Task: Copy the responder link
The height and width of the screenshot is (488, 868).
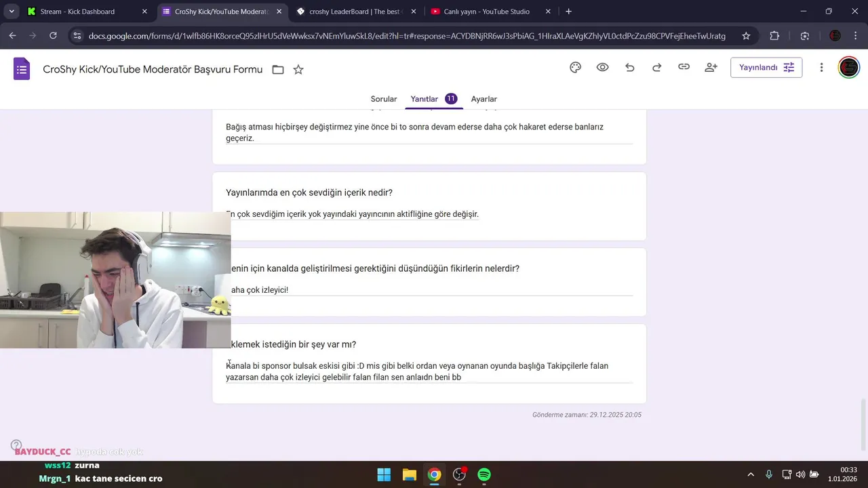Action: 684,67
